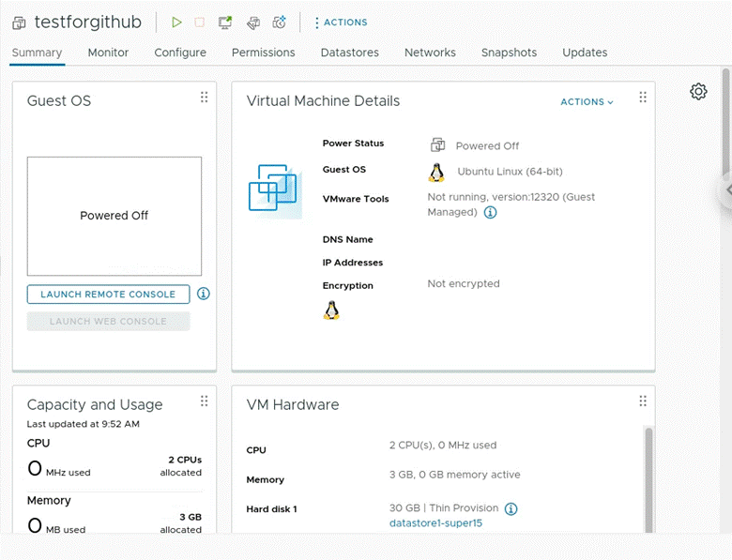The width and height of the screenshot is (732, 560).
Task: Click the Capacity and Usage card drag handle
Action: click(204, 401)
